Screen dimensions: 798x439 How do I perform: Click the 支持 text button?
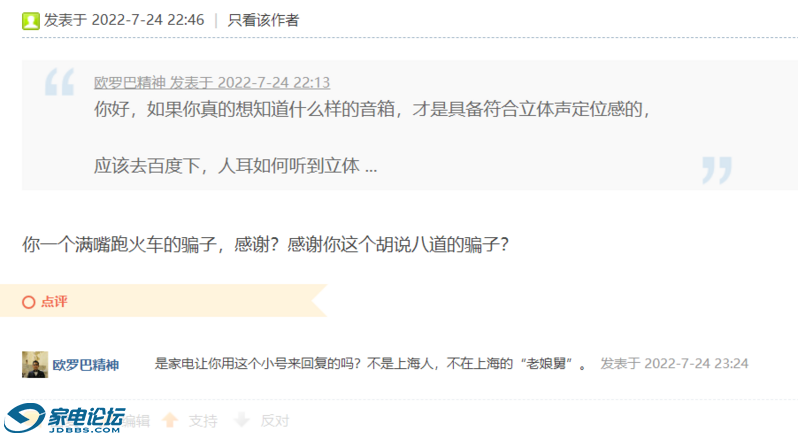click(x=203, y=421)
